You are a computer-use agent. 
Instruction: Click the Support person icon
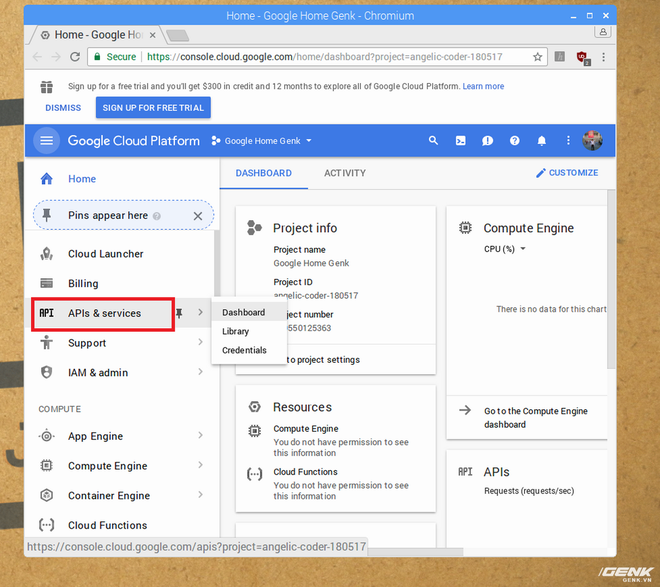(x=47, y=342)
